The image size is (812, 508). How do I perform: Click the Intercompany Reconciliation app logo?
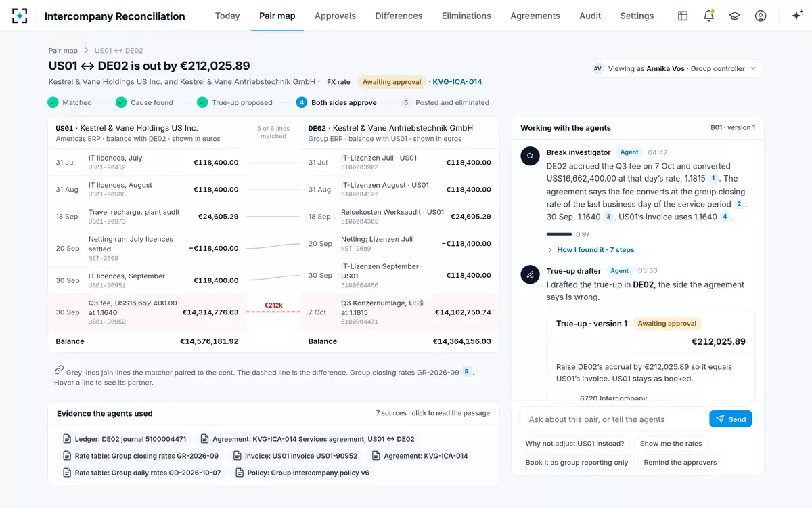pos(20,16)
